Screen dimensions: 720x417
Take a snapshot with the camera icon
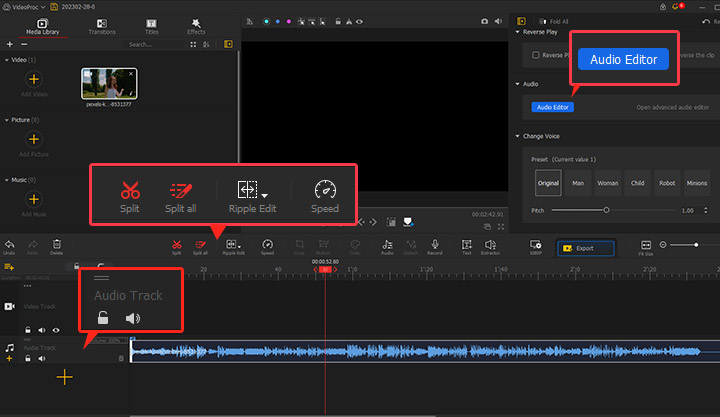click(485, 20)
